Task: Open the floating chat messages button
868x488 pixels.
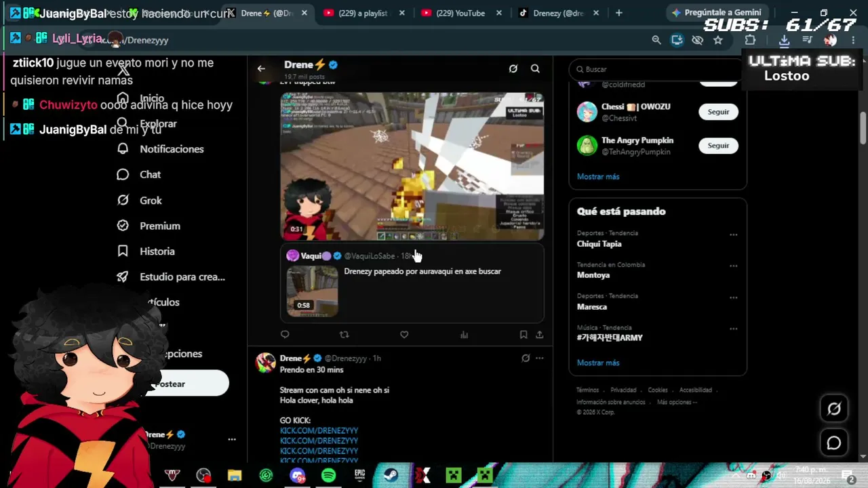Action: point(834,443)
